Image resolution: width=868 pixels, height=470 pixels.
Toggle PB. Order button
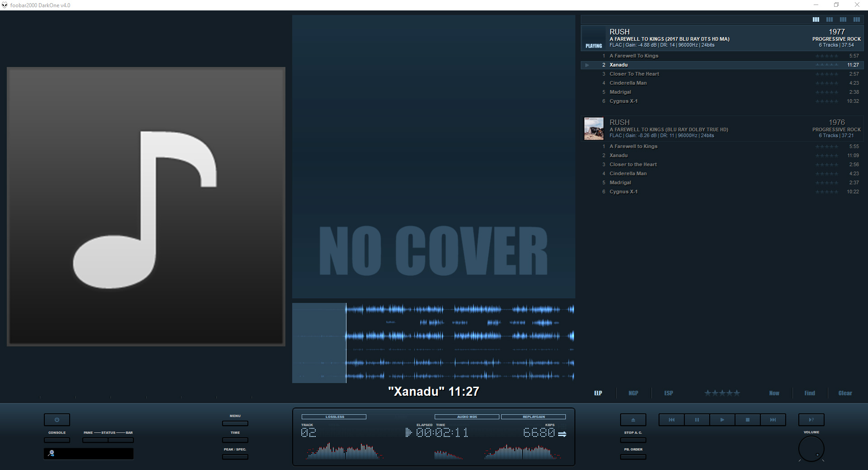pos(633,456)
